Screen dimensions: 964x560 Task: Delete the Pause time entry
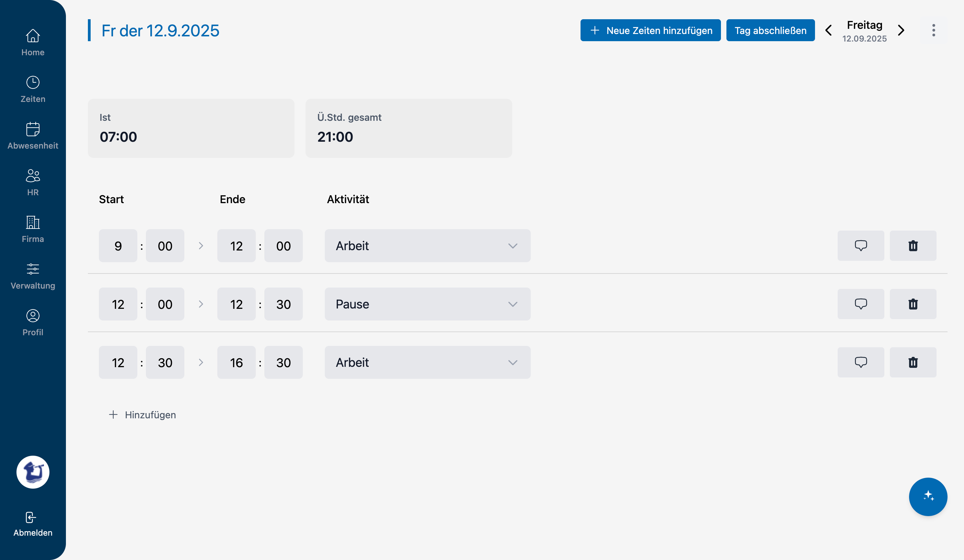[913, 304]
